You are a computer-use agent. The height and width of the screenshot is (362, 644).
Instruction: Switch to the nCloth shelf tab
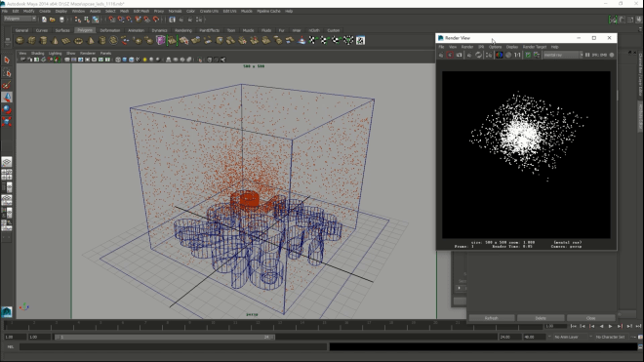314,30
